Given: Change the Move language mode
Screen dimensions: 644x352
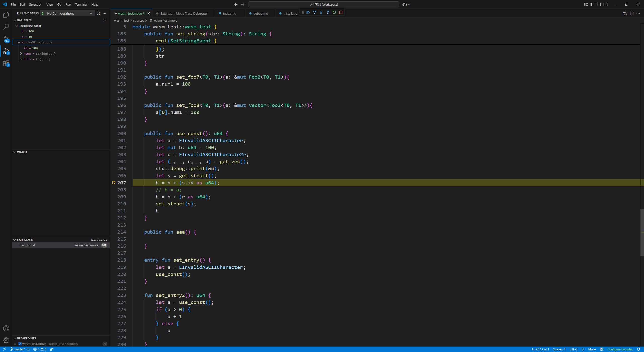Looking at the screenshot, I should (x=592, y=349).
